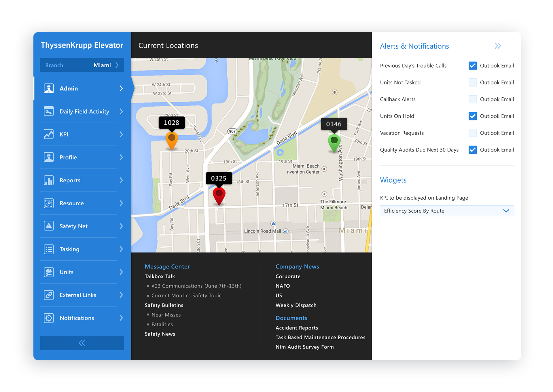Open the Safety Net menu item
This screenshot has height=392, width=553.
82,226
